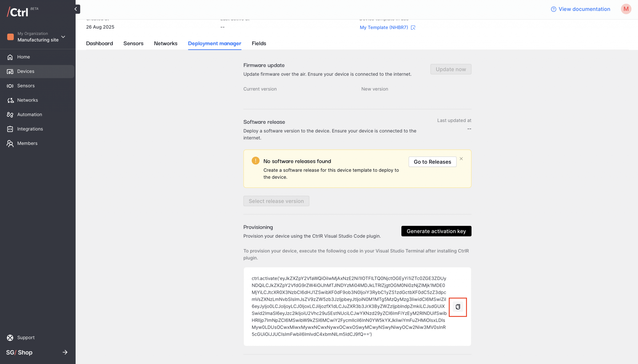
Task: Open Home from sidebar icon
Action: click(10, 57)
